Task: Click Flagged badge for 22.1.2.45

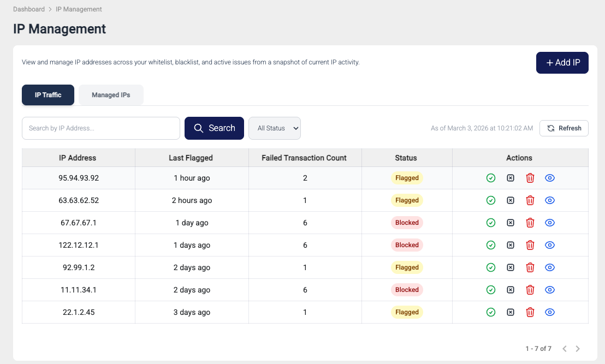Action: tap(407, 312)
